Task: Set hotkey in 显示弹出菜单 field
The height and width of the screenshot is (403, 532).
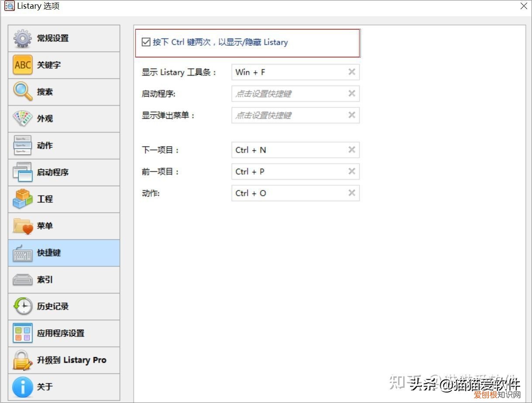Action: point(288,115)
